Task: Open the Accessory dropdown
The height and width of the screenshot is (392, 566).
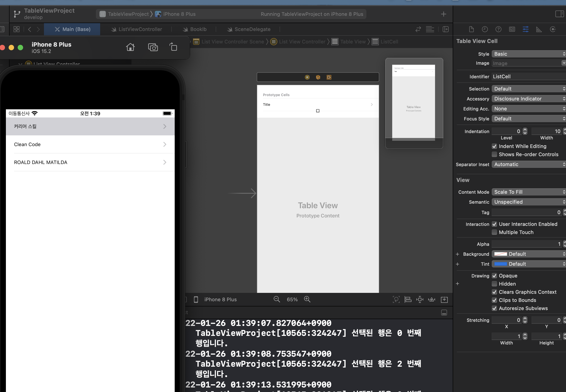Action: coord(529,99)
